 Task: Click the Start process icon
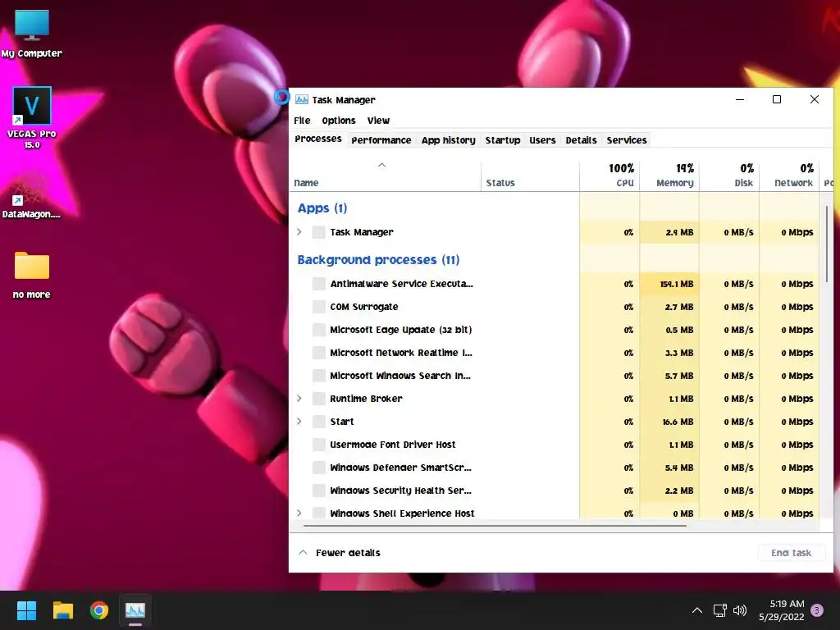pyautogui.click(x=319, y=422)
